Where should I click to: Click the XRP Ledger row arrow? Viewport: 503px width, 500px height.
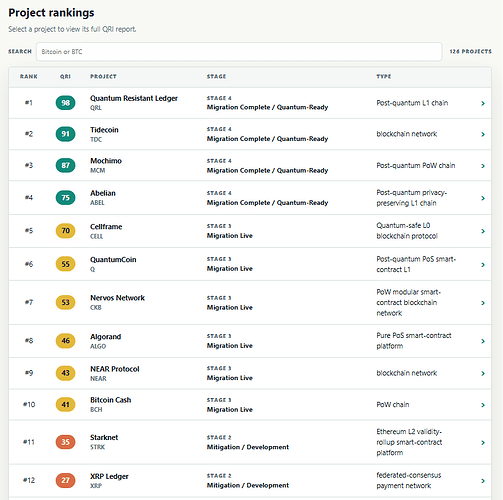pos(483,481)
